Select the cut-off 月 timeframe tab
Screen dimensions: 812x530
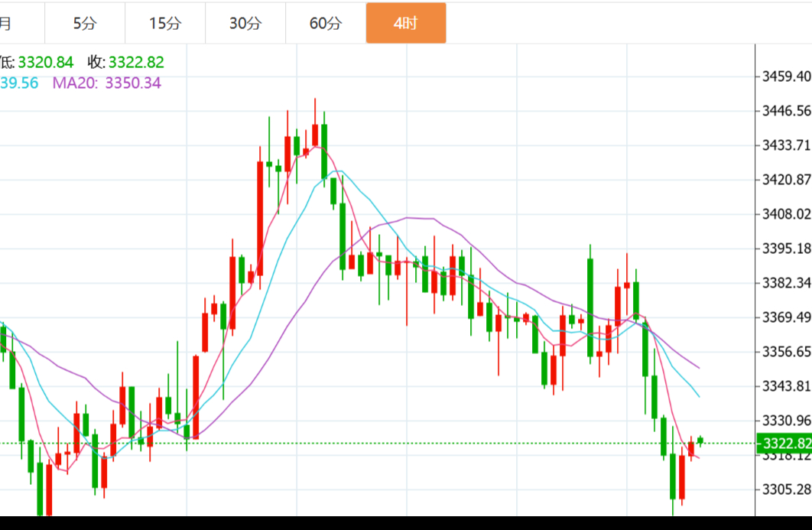pos(21,23)
